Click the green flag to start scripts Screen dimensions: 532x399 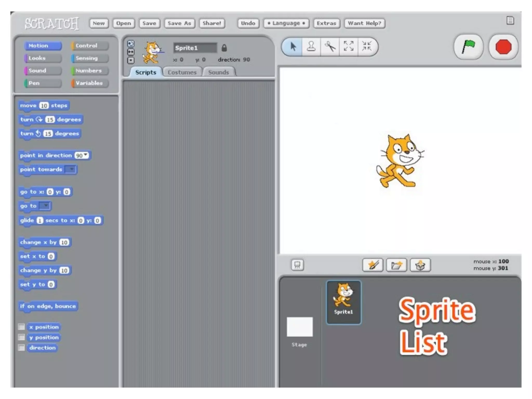pos(468,47)
